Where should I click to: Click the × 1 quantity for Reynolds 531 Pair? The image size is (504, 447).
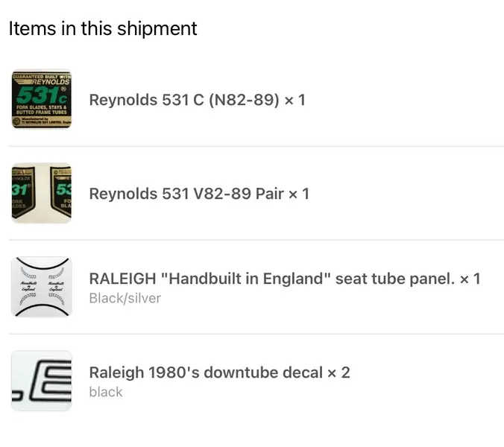tap(299, 194)
